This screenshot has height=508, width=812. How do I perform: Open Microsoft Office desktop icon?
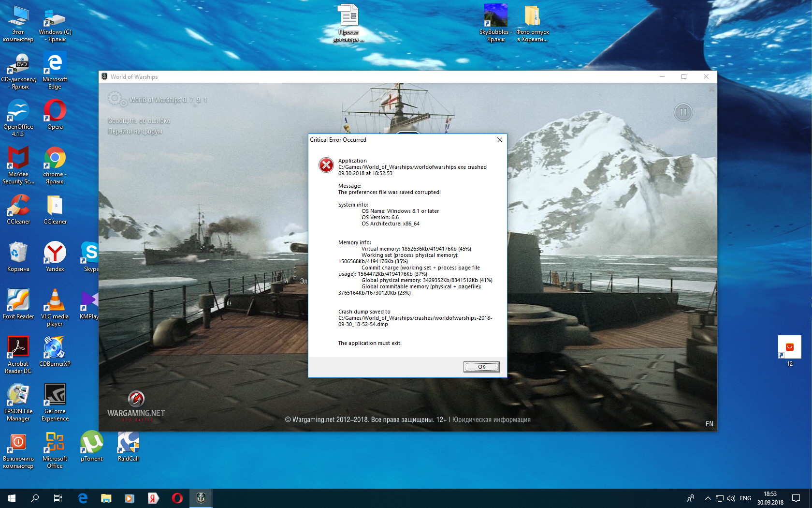tap(55, 450)
